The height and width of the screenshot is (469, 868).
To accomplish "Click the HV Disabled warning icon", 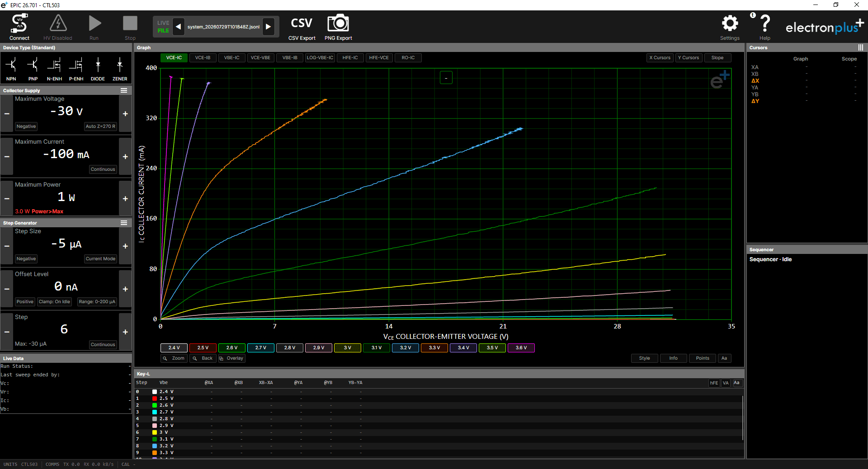I will point(58,23).
